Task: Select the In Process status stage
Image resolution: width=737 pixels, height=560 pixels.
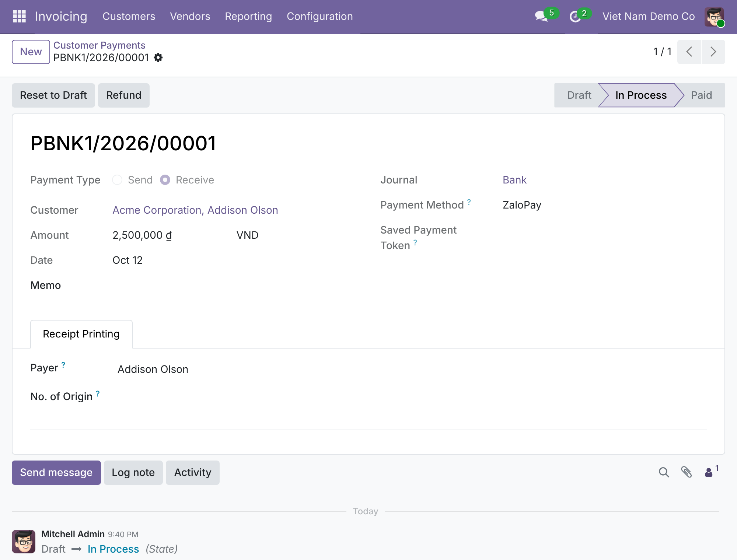Action: tap(641, 95)
